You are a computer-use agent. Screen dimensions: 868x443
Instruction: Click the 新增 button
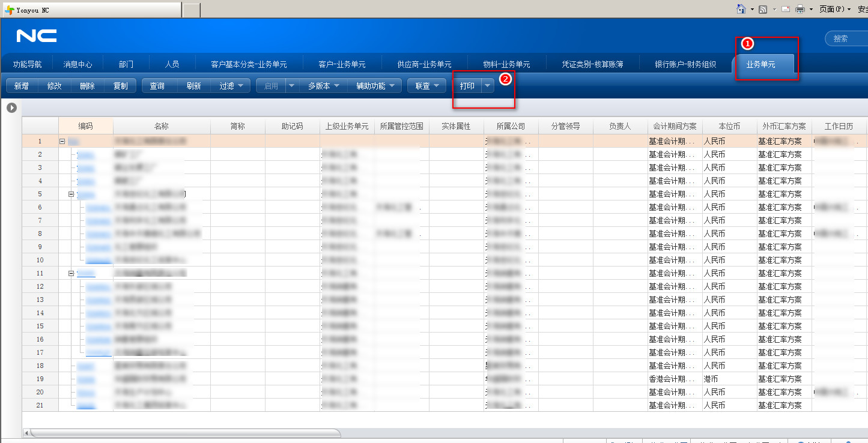[22, 86]
